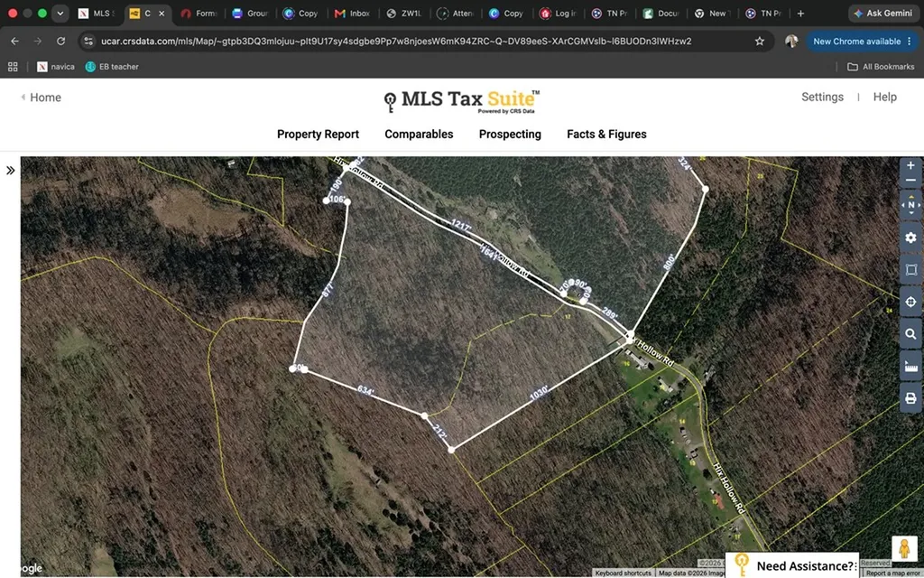Screen dimensions: 924x578
Task: Click the N compass pan control
Action: 910,205
